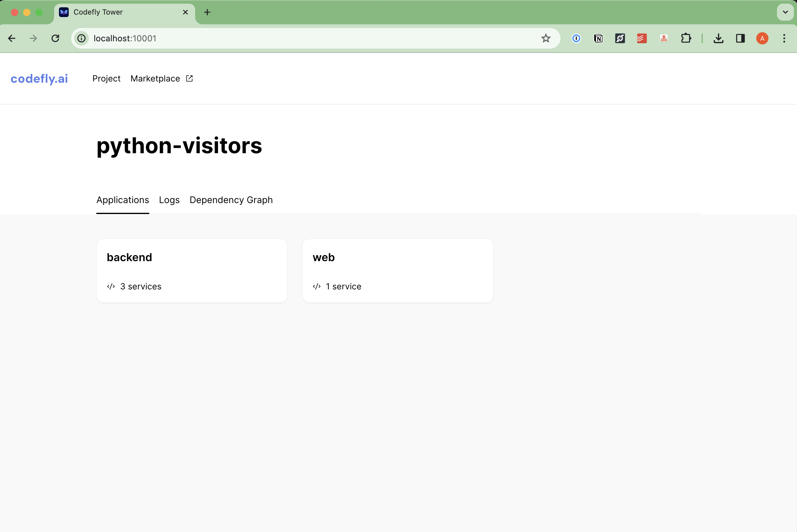Click the macOS green fullscreen button
This screenshot has width=797, height=532.
[39, 12]
